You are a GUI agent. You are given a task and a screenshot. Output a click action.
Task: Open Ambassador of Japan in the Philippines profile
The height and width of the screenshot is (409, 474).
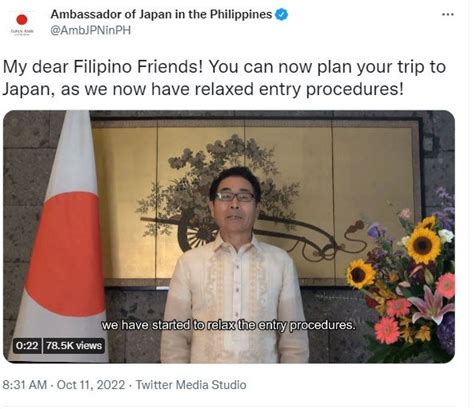(161, 14)
